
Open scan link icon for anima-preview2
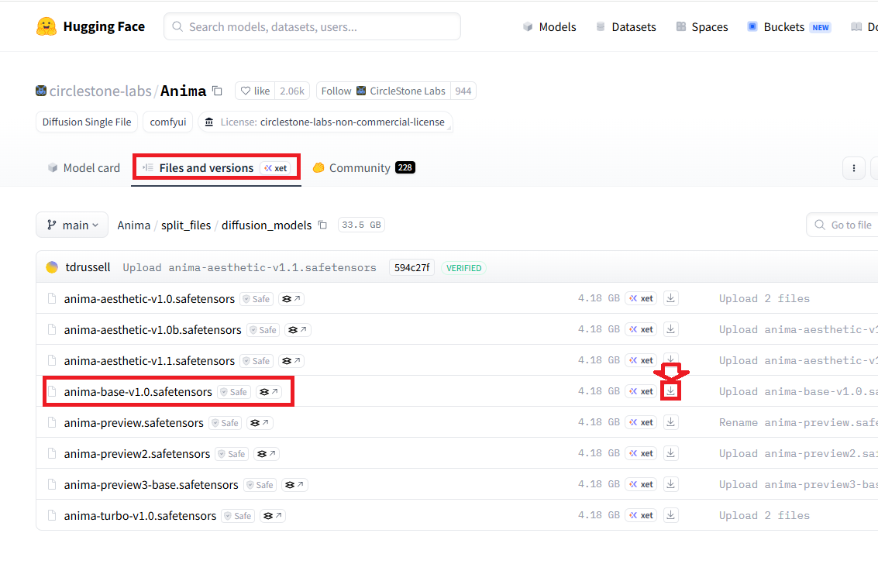(x=267, y=454)
